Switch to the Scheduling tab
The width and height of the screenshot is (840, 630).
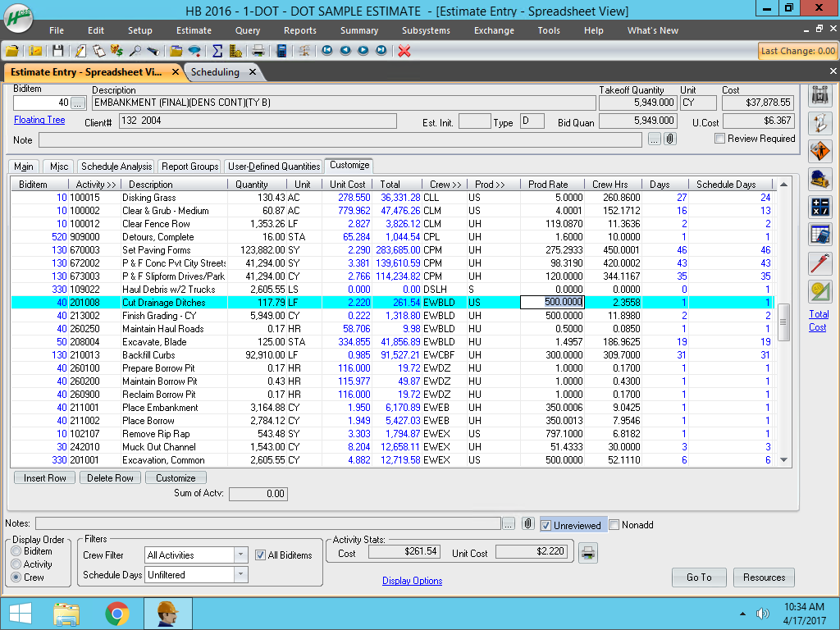pos(216,72)
